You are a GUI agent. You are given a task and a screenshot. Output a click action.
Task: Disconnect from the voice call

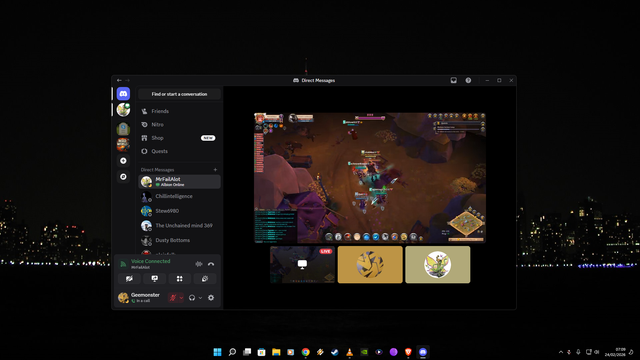click(211, 264)
